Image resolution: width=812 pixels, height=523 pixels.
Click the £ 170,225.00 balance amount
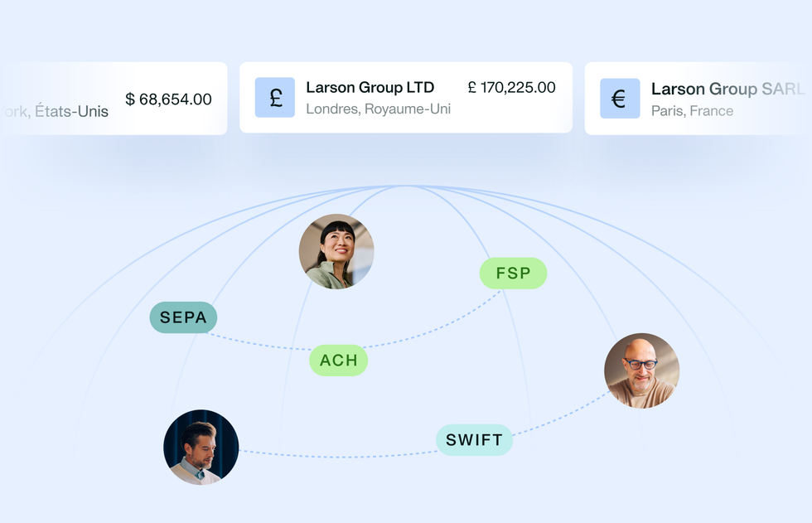512,88
